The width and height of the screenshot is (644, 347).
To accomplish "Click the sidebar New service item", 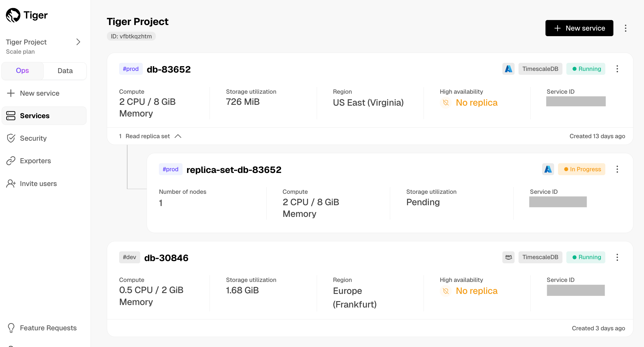I will click(x=40, y=93).
